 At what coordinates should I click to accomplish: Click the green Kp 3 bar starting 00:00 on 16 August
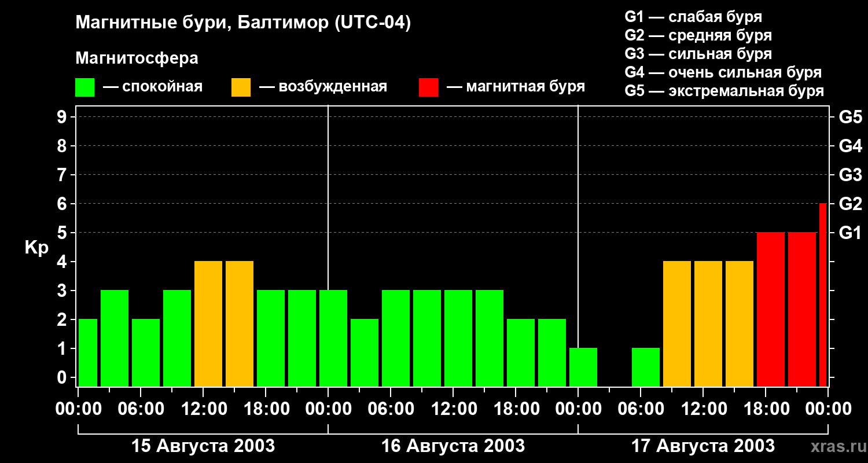click(x=333, y=338)
